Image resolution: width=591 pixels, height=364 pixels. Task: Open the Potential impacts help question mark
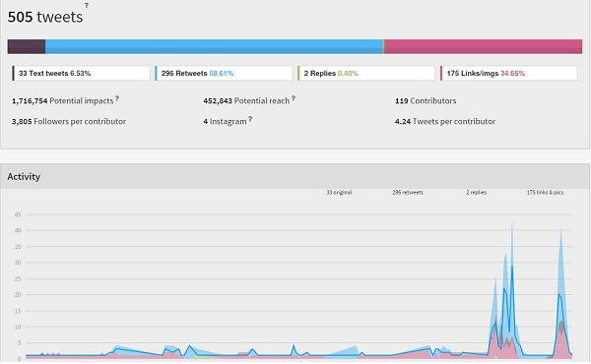coord(117,98)
